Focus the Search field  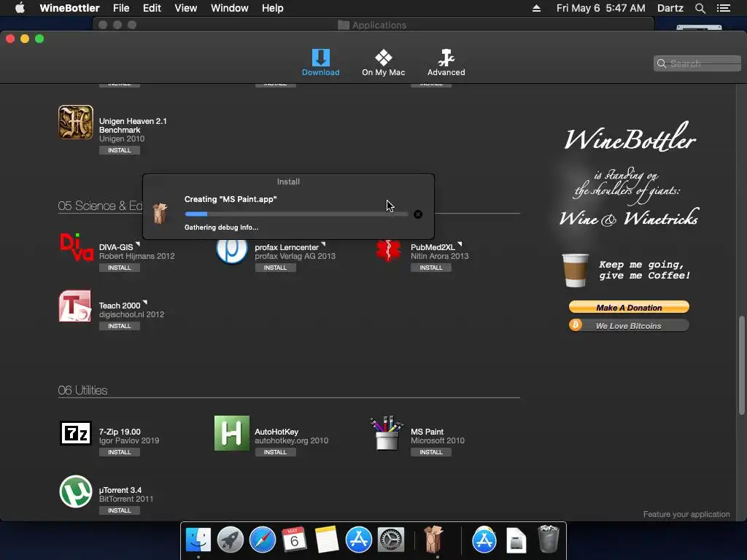click(697, 63)
